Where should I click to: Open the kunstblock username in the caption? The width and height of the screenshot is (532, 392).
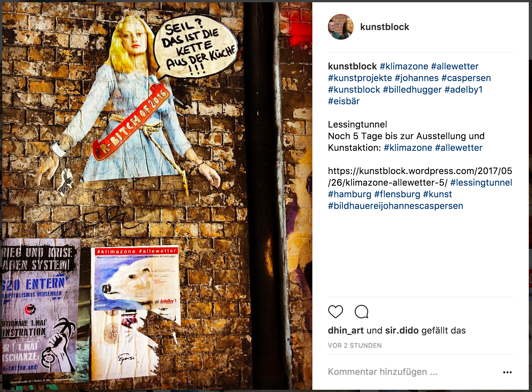coord(352,66)
